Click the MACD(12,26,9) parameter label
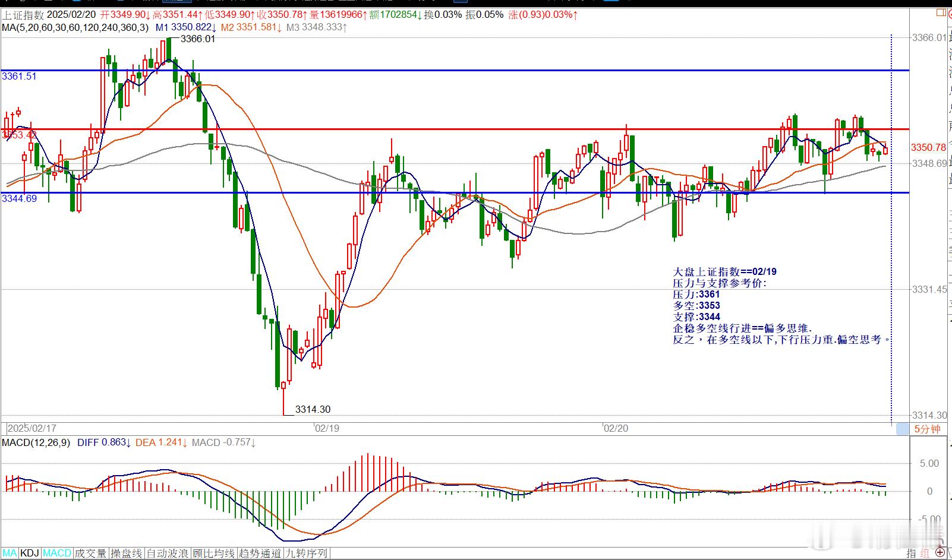This screenshot has width=952, height=560. [36, 442]
